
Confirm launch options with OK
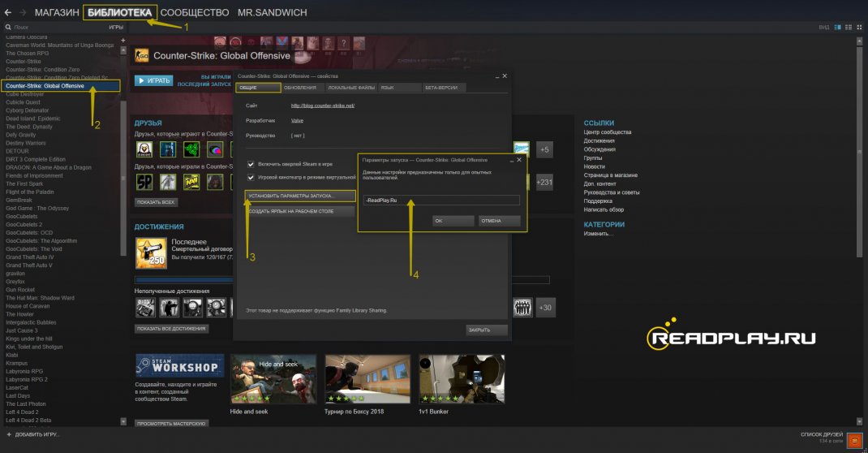453,220
